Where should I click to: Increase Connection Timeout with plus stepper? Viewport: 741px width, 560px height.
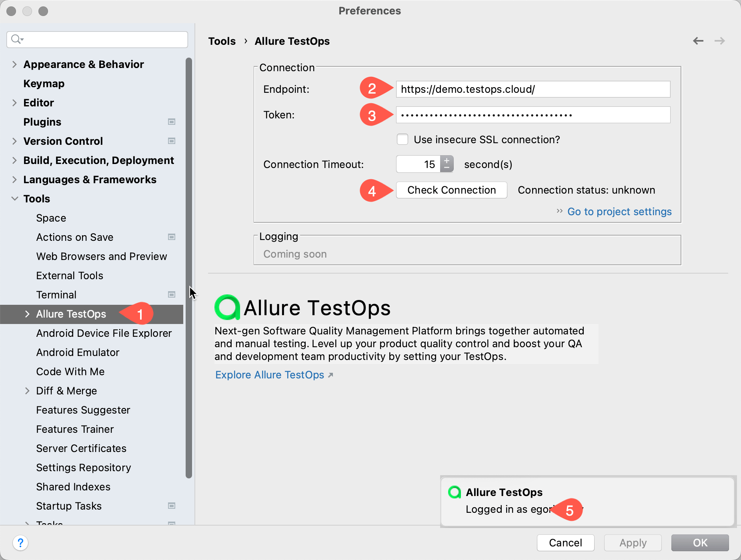(447, 160)
